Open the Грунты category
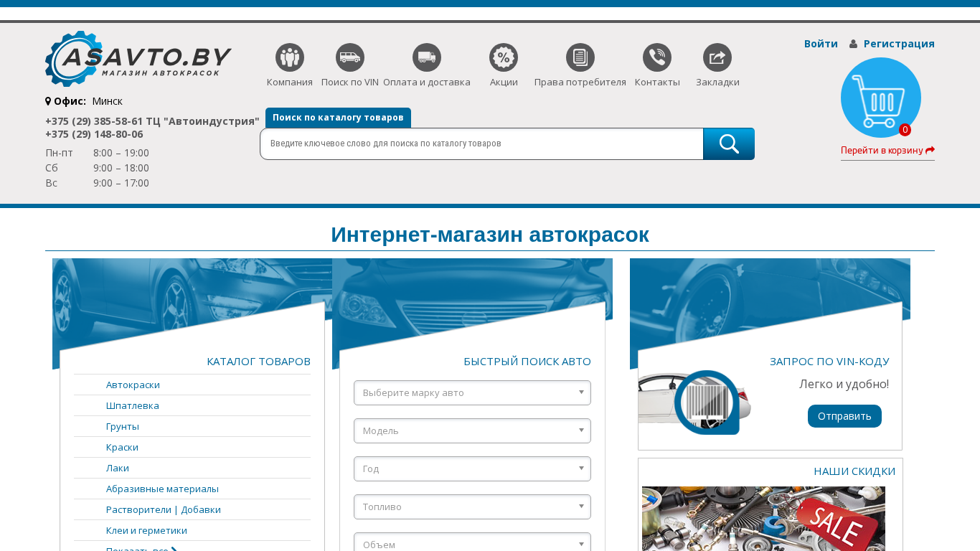This screenshot has width=980, height=551. tap(123, 426)
